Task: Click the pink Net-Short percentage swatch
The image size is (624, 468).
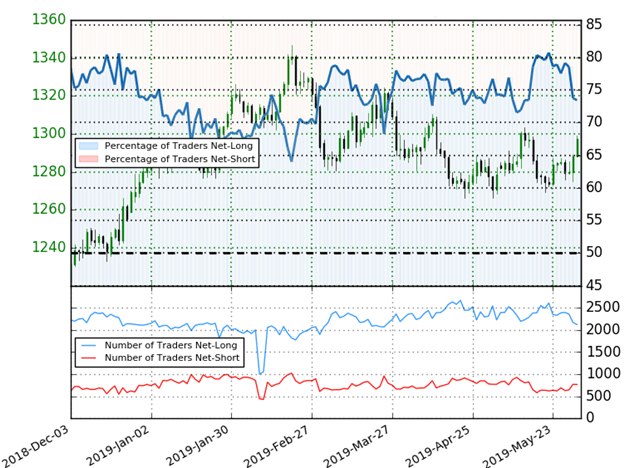Action: point(88,159)
